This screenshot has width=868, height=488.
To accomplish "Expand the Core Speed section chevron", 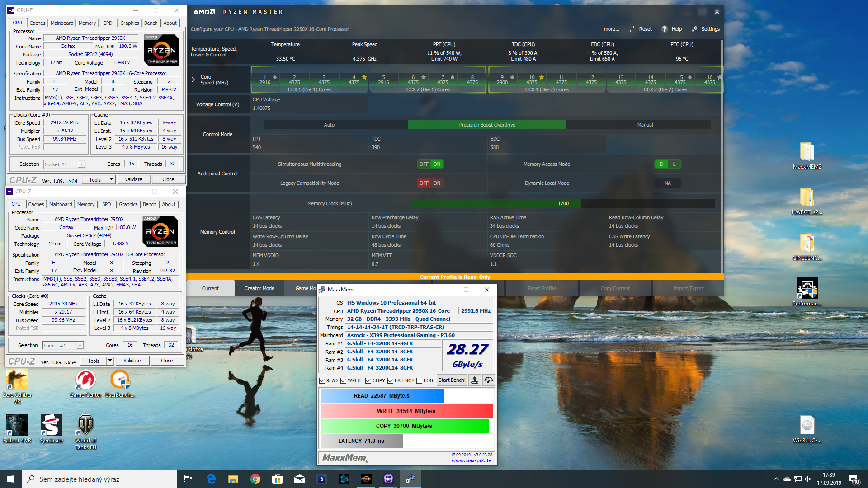I will pos(193,80).
